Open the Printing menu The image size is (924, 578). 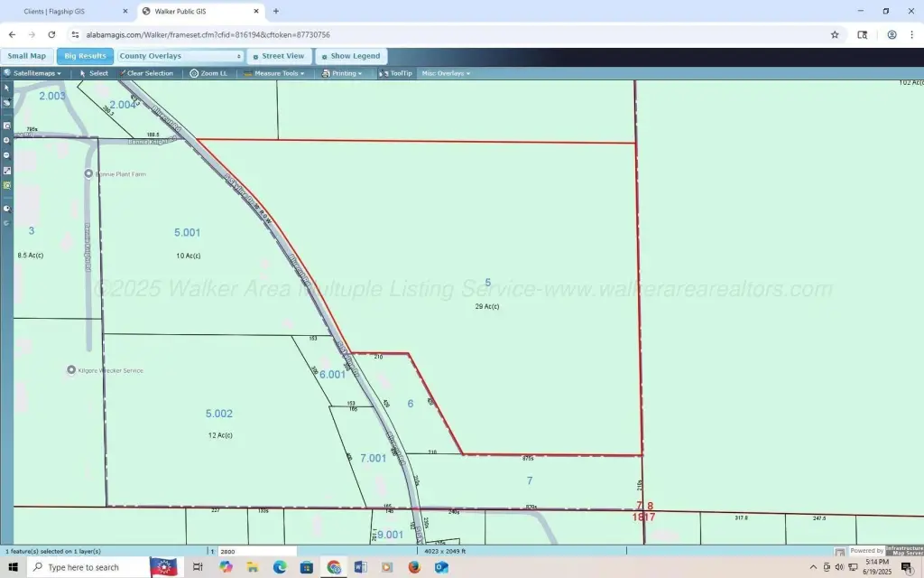tap(343, 73)
